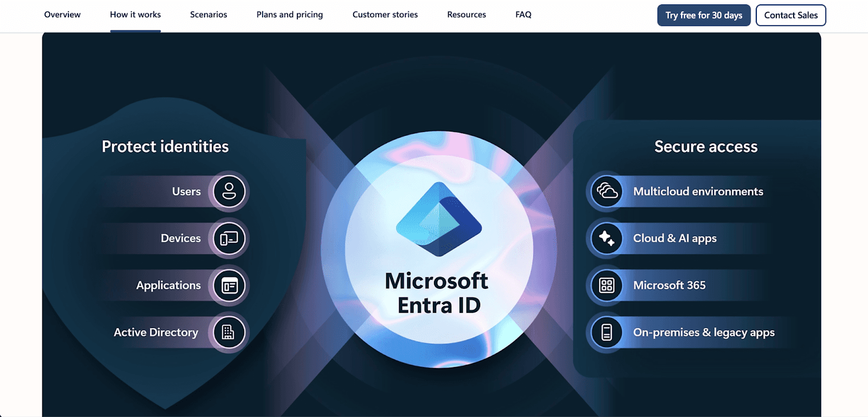Open the Resources tab
The width and height of the screenshot is (868, 417).
pyautogui.click(x=467, y=15)
